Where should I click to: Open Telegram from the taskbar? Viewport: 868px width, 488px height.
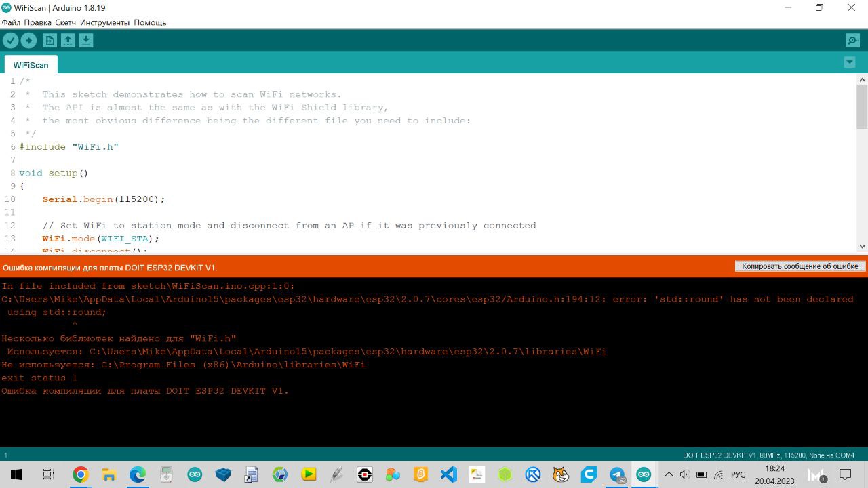pos(616,474)
